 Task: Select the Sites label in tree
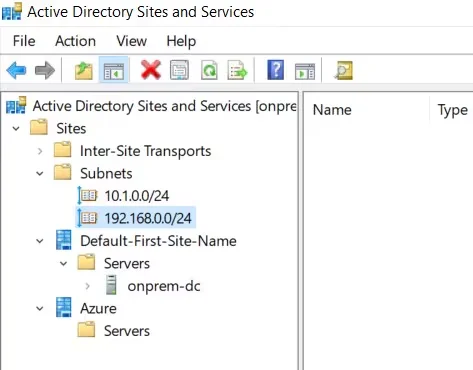[71, 128]
